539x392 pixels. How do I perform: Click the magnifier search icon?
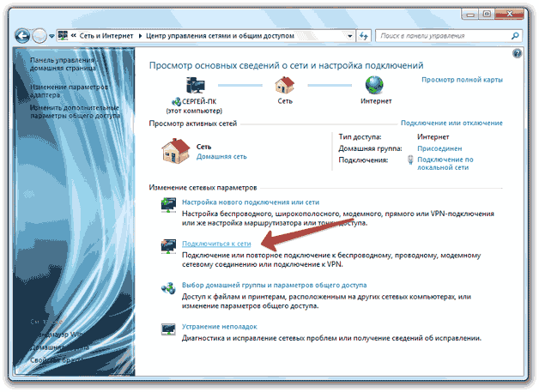click(515, 36)
